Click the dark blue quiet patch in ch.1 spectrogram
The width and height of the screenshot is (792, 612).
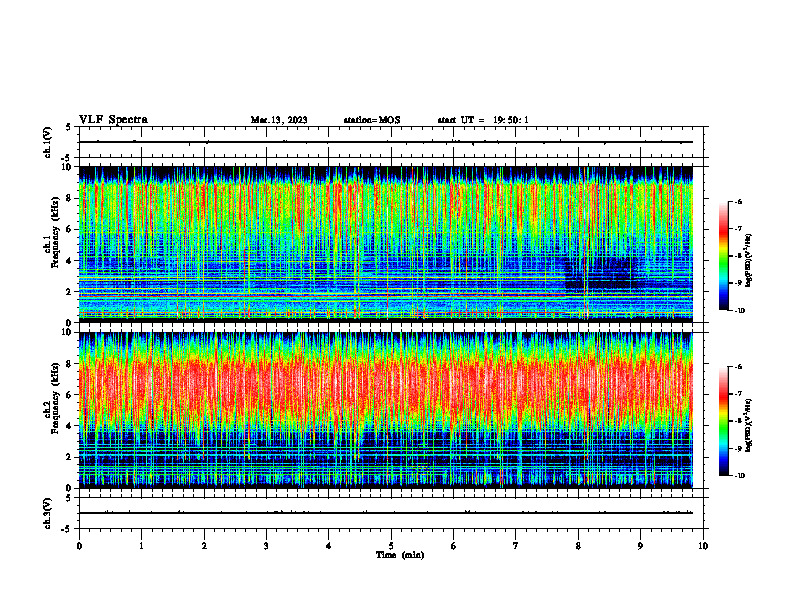pyautogui.click(x=600, y=273)
